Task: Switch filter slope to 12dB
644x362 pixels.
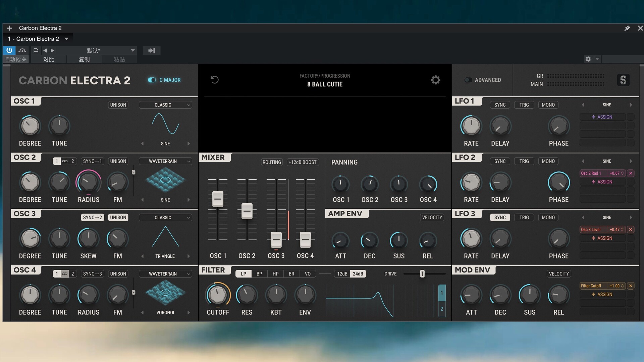Action: click(x=342, y=274)
